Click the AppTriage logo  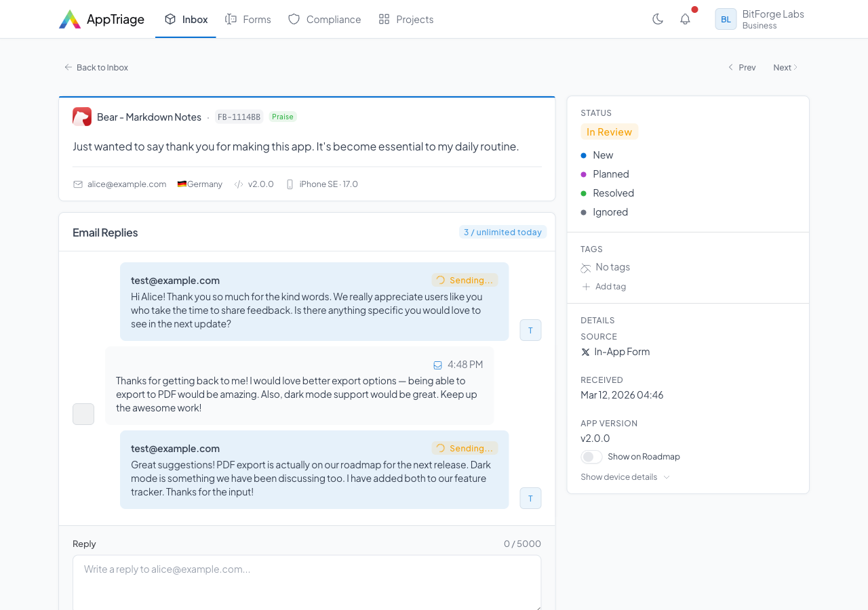pos(70,19)
